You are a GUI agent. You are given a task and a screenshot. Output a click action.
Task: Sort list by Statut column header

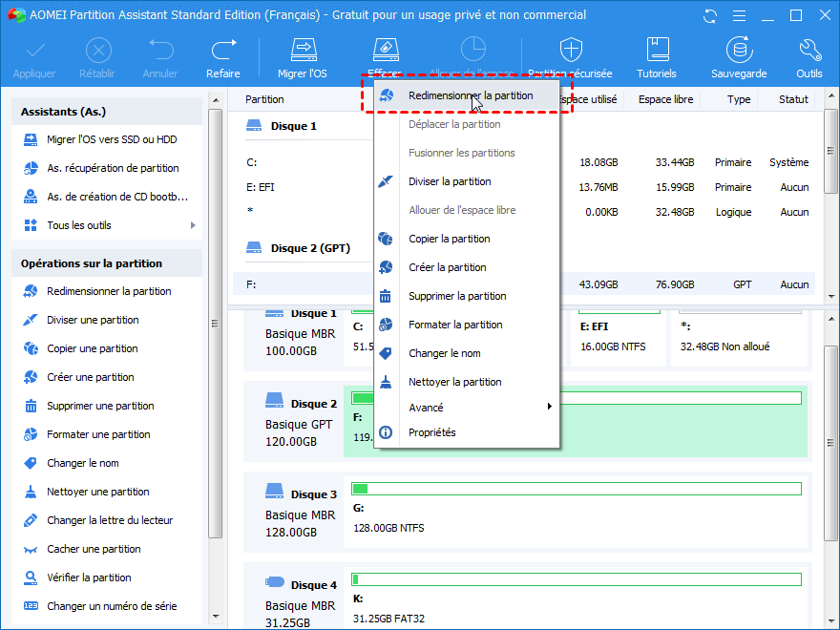(793, 99)
